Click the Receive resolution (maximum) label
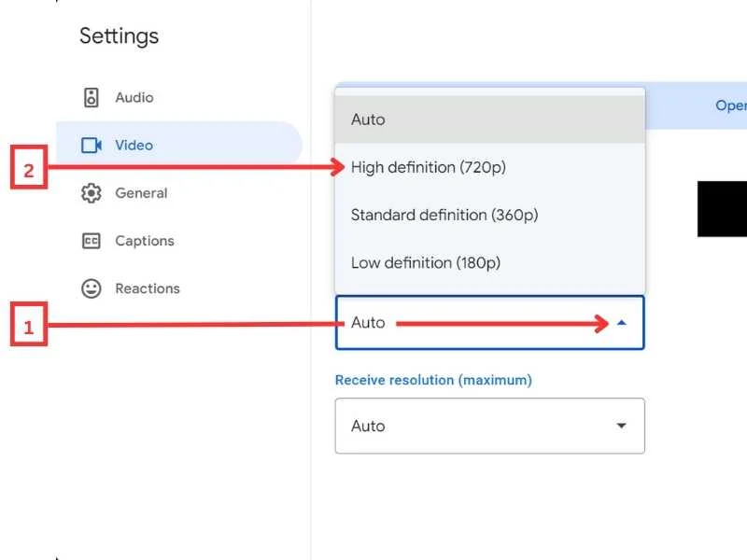747x560 pixels. coord(433,380)
